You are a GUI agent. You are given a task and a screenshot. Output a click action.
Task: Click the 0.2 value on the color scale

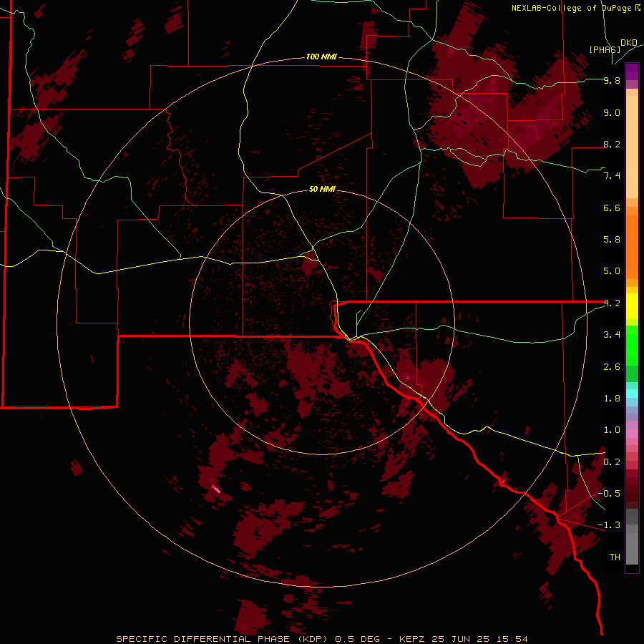coord(612,462)
